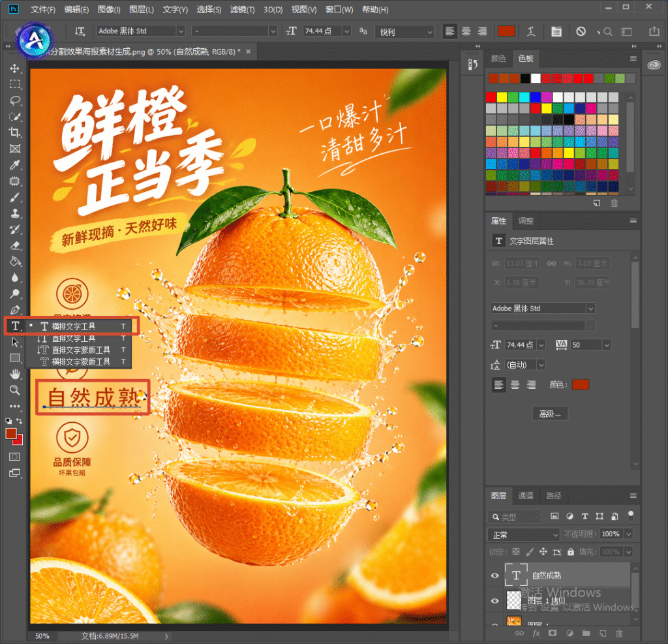Select the Move tool
Screen dimensions: 668x644
tap(15, 69)
